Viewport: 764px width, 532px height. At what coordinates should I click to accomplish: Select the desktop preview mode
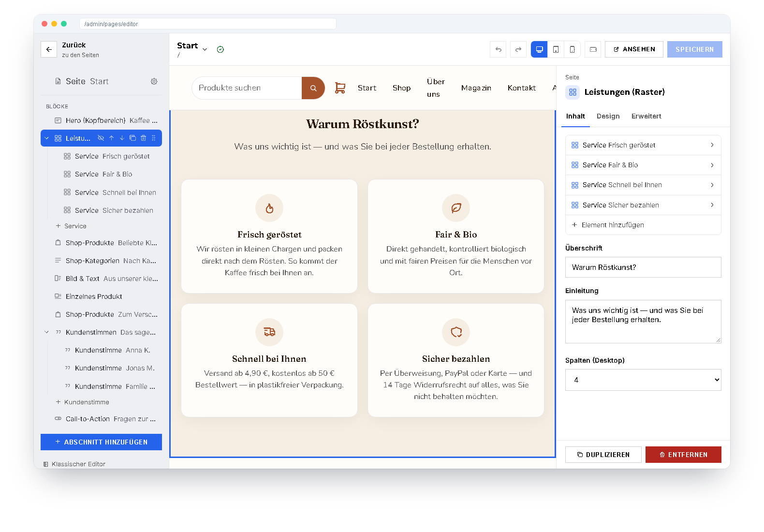point(540,49)
